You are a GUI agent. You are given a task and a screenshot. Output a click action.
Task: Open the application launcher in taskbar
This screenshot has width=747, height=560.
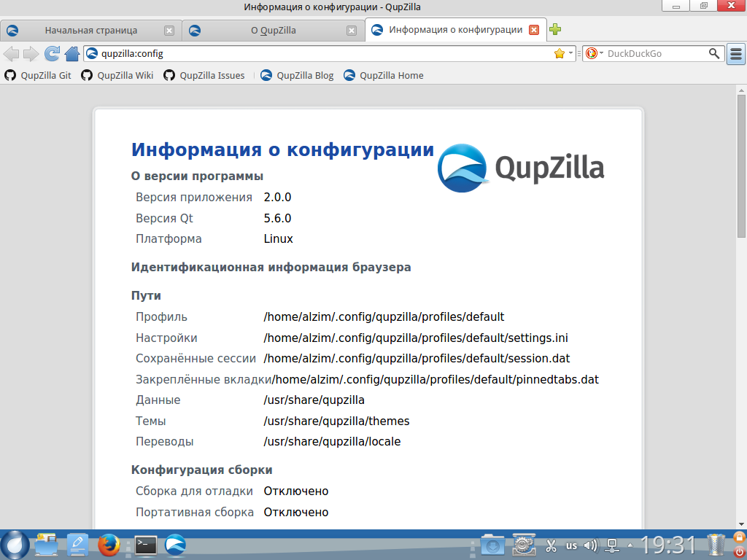click(15, 545)
